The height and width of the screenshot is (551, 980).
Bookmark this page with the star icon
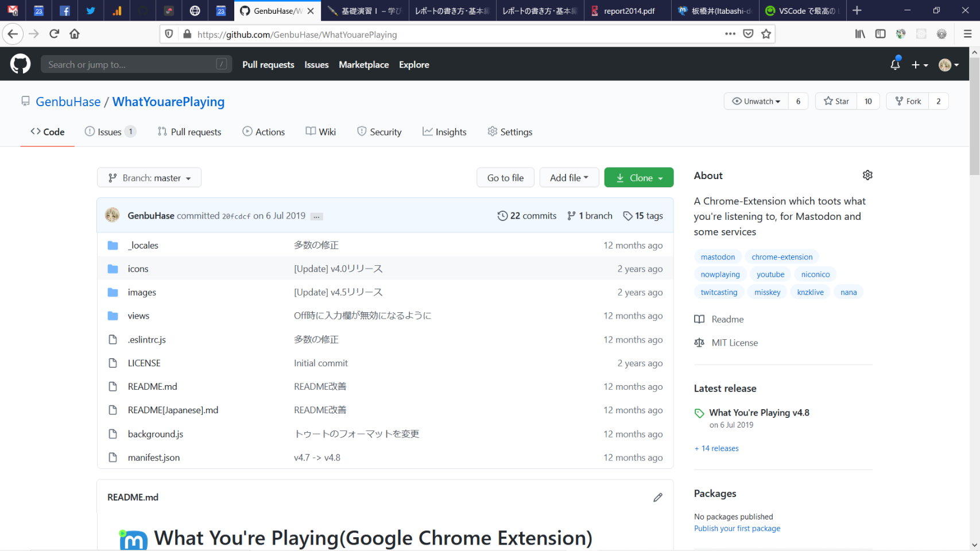click(x=766, y=34)
